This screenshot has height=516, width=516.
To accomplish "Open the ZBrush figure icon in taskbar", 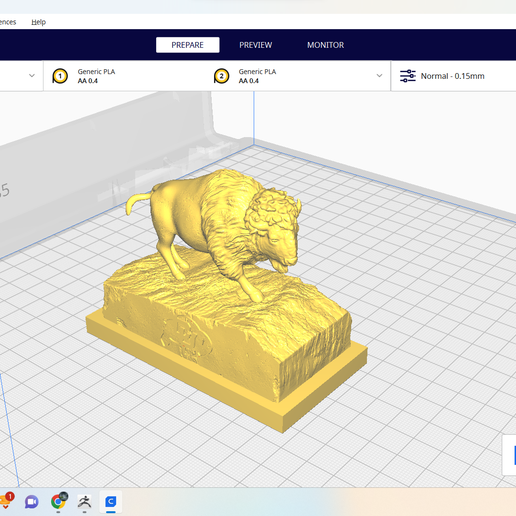I will pyautogui.click(x=85, y=501).
